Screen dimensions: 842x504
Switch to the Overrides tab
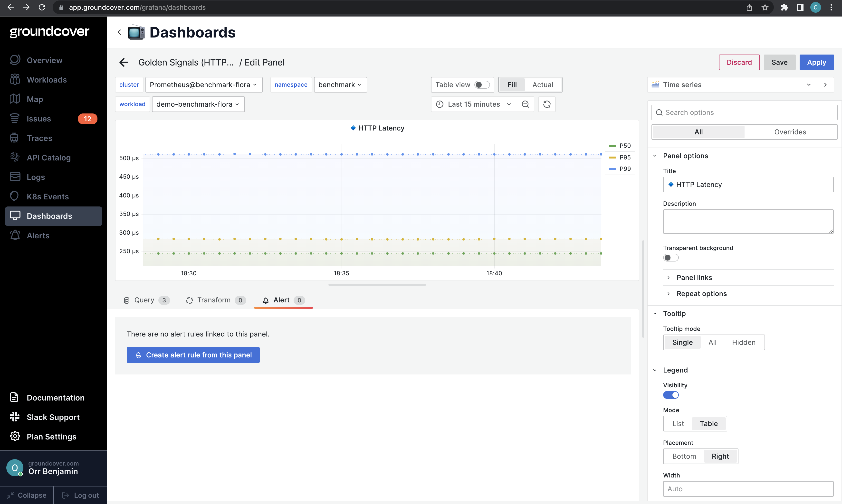790,132
